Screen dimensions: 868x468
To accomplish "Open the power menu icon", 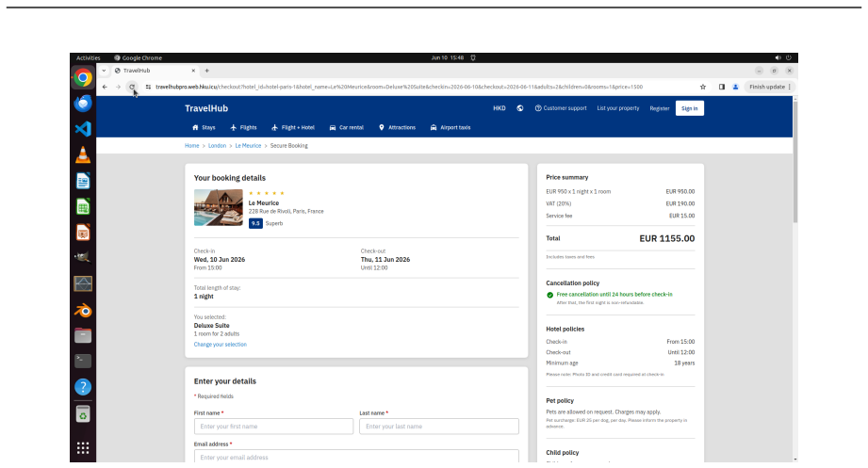I will (788, 57).
